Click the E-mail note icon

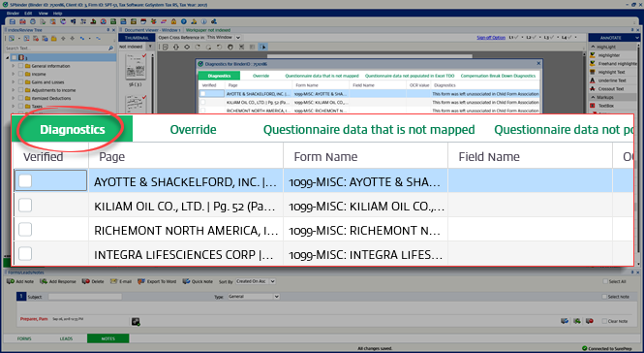pos(113,281)
